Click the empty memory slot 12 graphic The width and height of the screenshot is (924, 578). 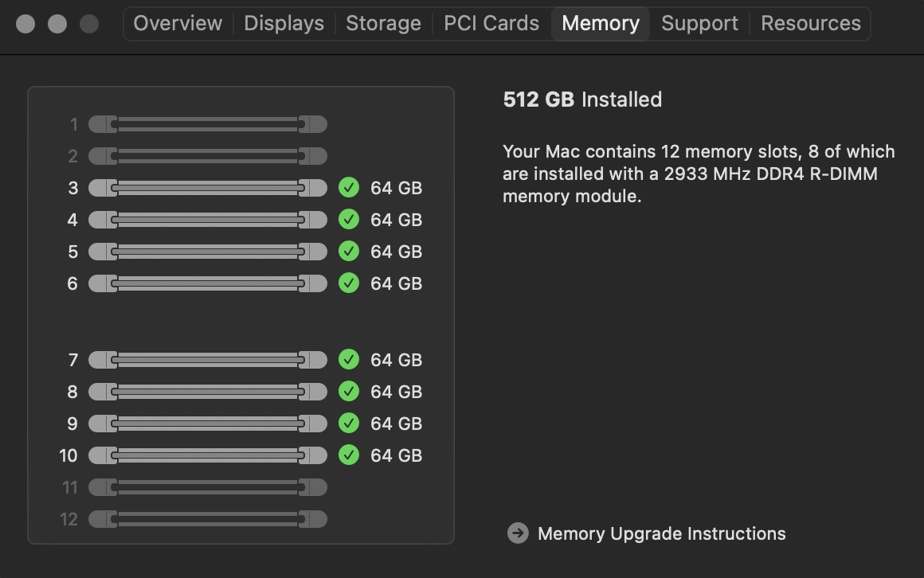pyautogui.click(x=207, y=519)
